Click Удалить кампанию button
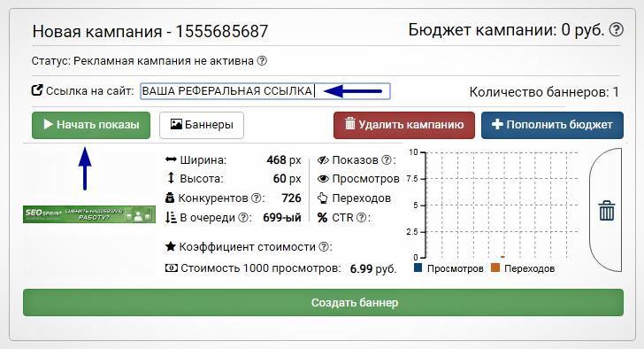 (x=404, y=125)
